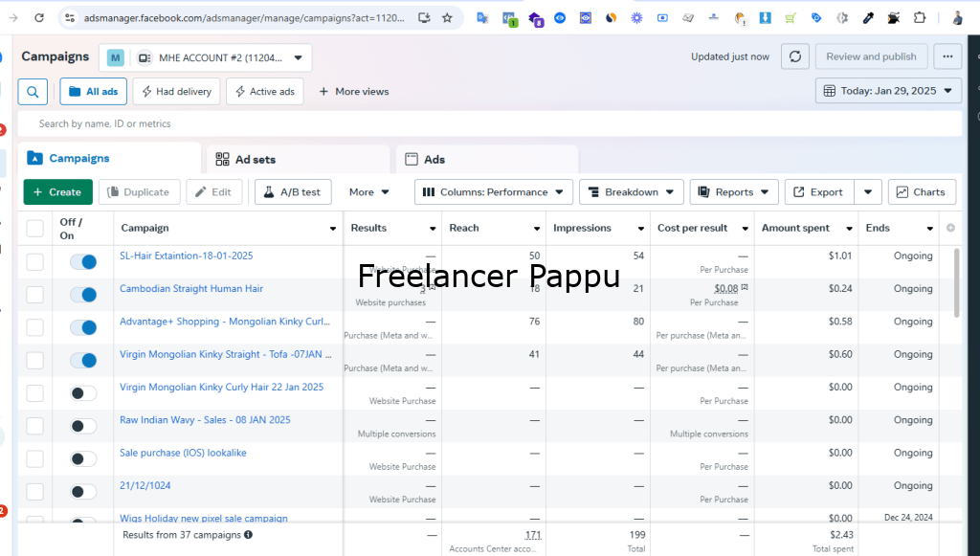Click the $2.43 total spent value
The height and width of the screenshot is (556, 980).
[841, 535]
